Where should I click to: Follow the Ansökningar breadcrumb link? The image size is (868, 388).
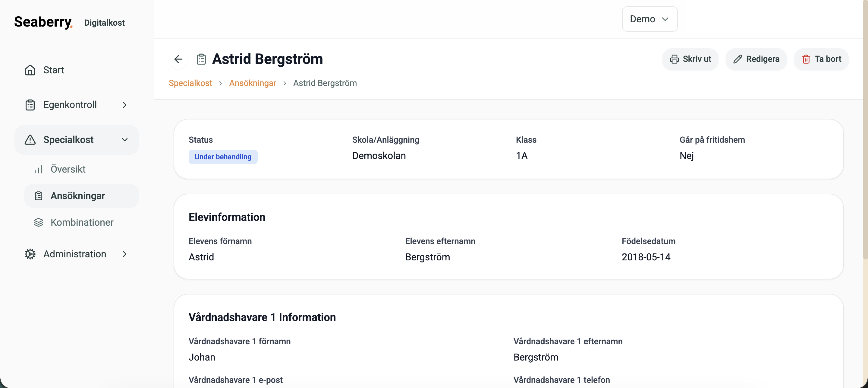click(253, 83)
